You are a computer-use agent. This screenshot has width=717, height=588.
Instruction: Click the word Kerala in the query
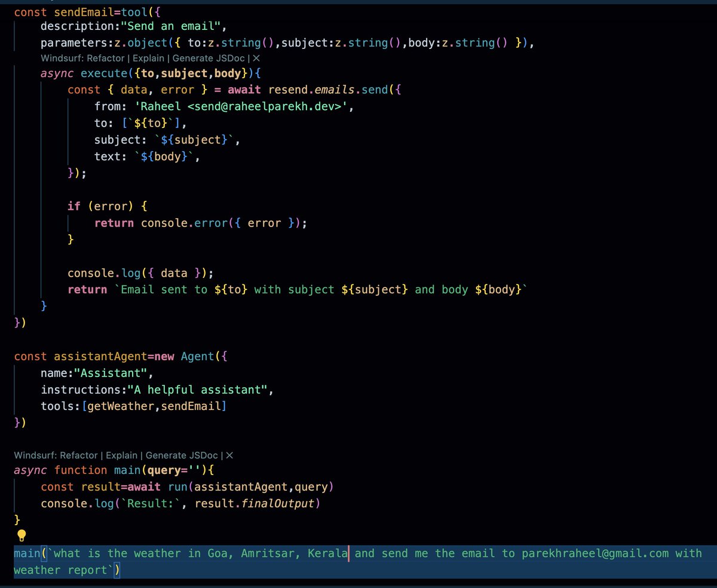pos(327,553)
